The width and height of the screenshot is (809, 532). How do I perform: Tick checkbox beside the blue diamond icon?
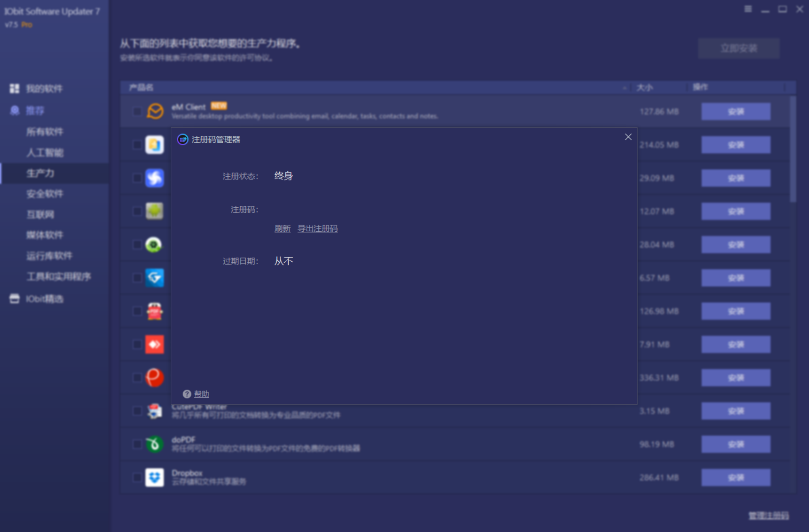click(137, 278)
